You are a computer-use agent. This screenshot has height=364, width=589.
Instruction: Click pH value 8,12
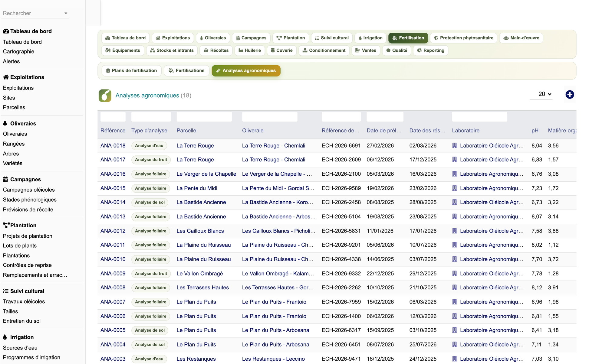[x=537, y=288]
